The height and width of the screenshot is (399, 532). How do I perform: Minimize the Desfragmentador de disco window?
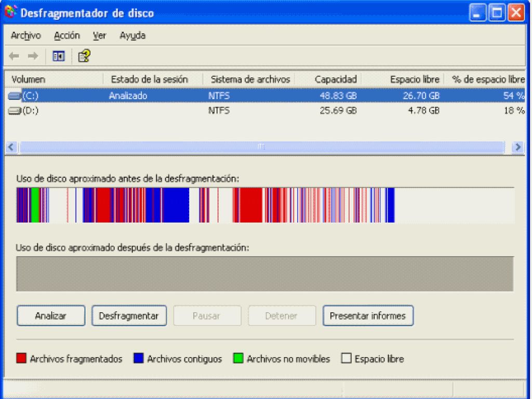[x=477, y=13]
